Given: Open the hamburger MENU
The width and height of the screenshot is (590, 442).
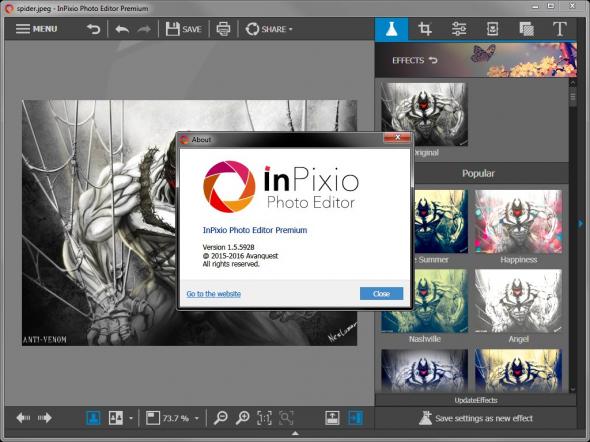Looking at the screenshot, I should pos(36,29).
